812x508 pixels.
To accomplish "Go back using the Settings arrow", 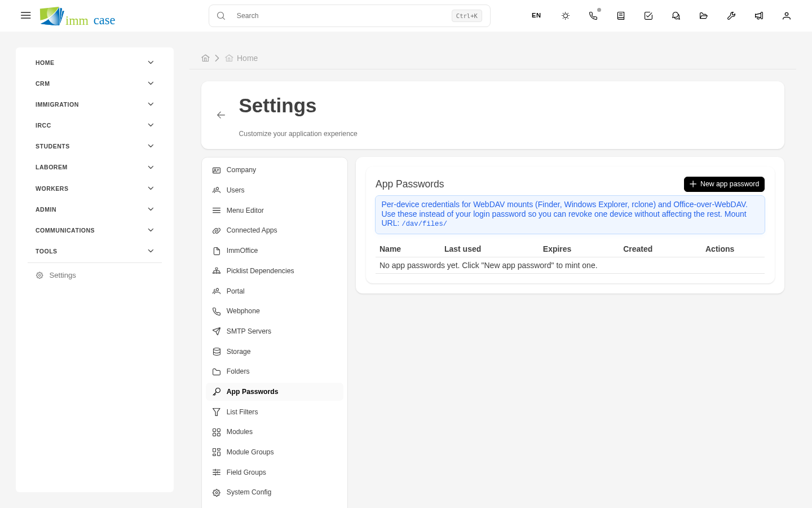I will click(221, 115).
